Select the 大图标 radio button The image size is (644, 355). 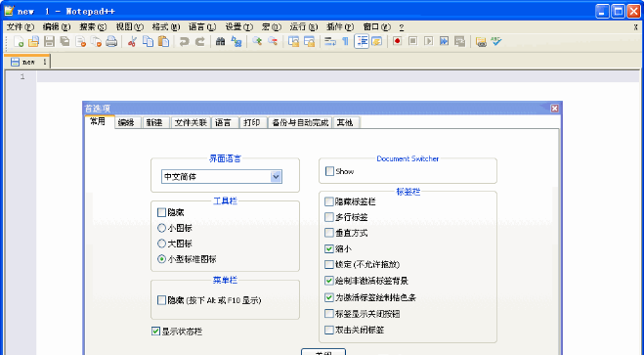click(x=161, y=244)
